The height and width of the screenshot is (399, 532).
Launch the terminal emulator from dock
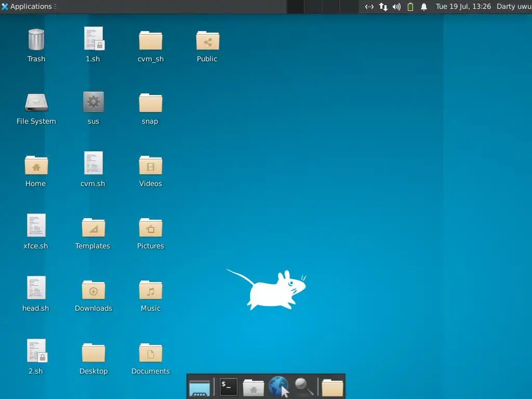click(228, 387)
